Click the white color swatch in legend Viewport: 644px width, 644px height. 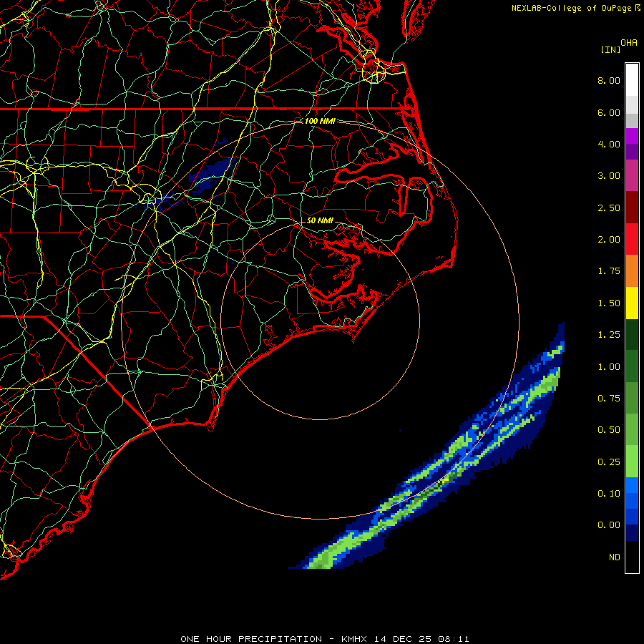point(632,80)
